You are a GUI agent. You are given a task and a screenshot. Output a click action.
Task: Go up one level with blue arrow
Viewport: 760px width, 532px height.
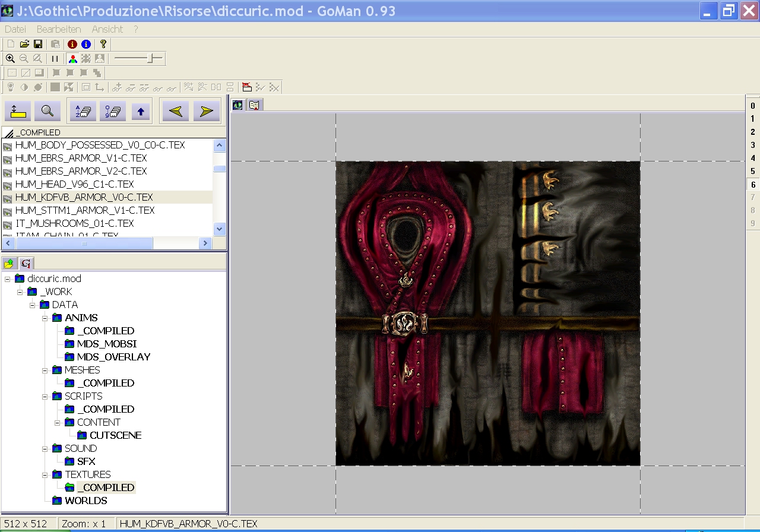point(140,111)
